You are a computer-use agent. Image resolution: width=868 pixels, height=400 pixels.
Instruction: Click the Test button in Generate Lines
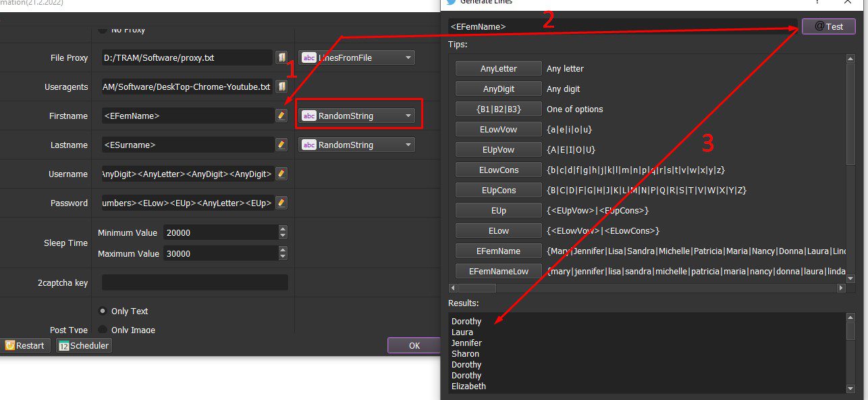pos(828,26)
